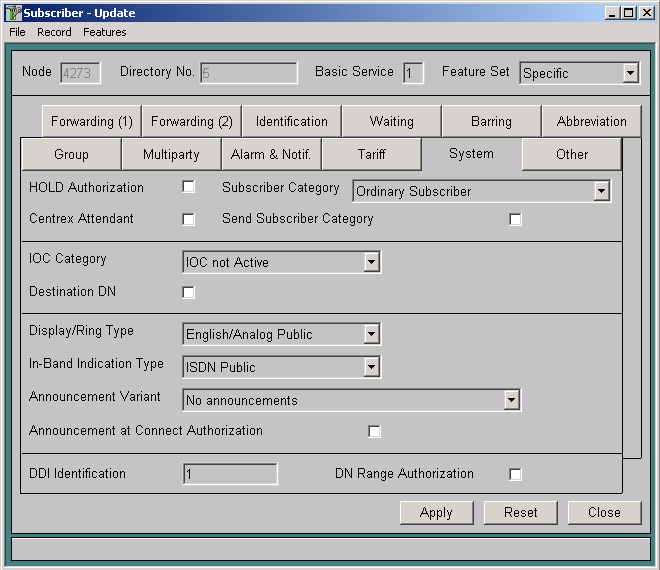Open the Subscriber Category dropdown
The image size is (660, 570).
point(600,191)
